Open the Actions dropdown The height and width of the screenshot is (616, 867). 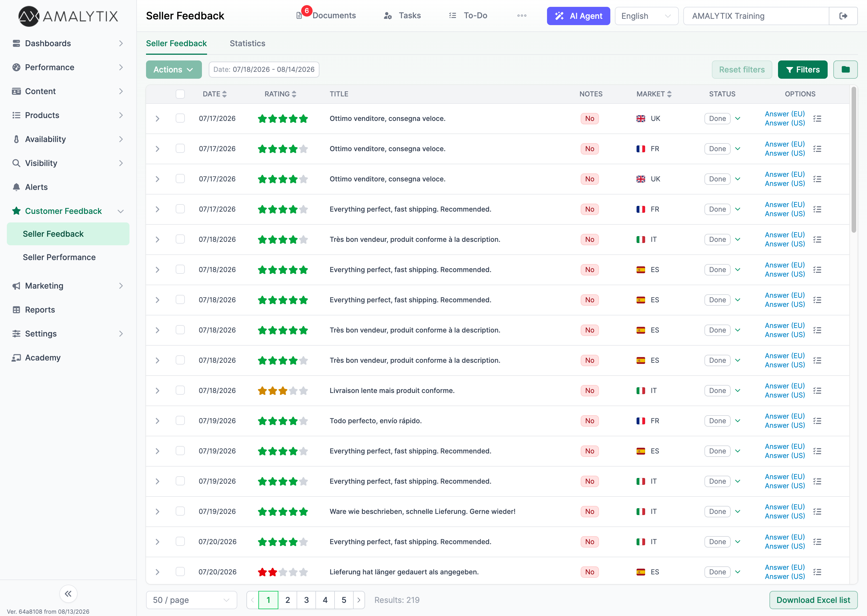click(x=174, y=69)
